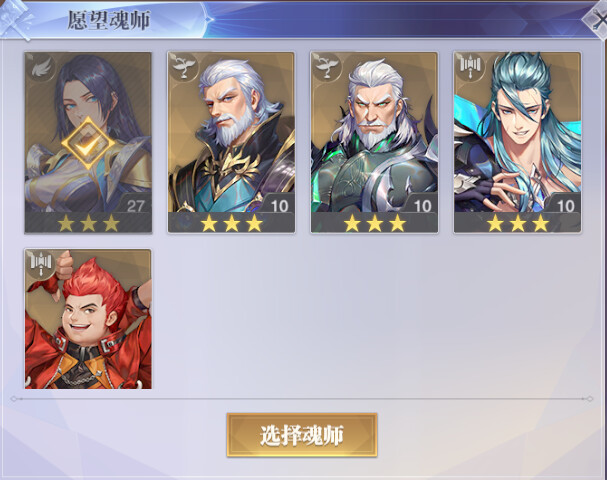
Task: Select the red-haired chubby character card
Action: pyautogui.click(x=88, y=319)
